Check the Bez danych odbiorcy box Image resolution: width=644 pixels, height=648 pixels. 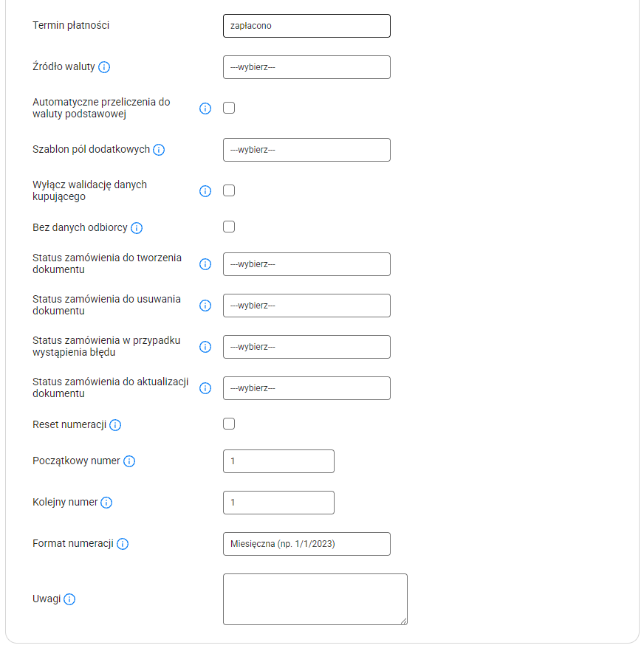pos(229,227)
